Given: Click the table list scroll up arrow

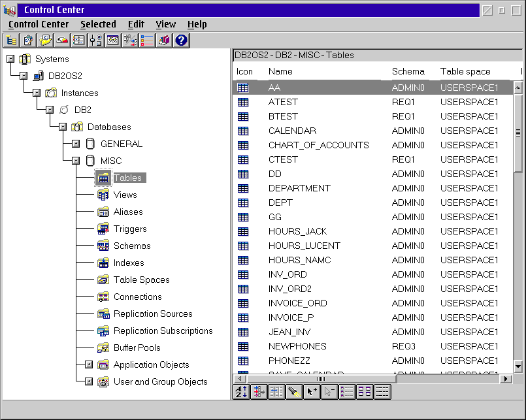Looking at the screenshot, I should [x=518, y=88].
